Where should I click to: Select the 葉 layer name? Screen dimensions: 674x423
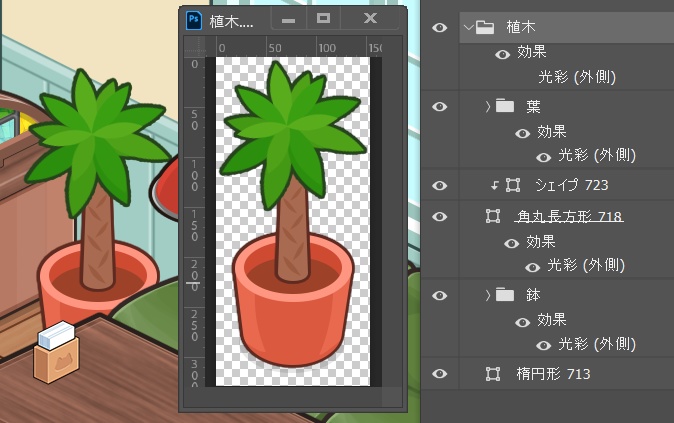(533, 106)
